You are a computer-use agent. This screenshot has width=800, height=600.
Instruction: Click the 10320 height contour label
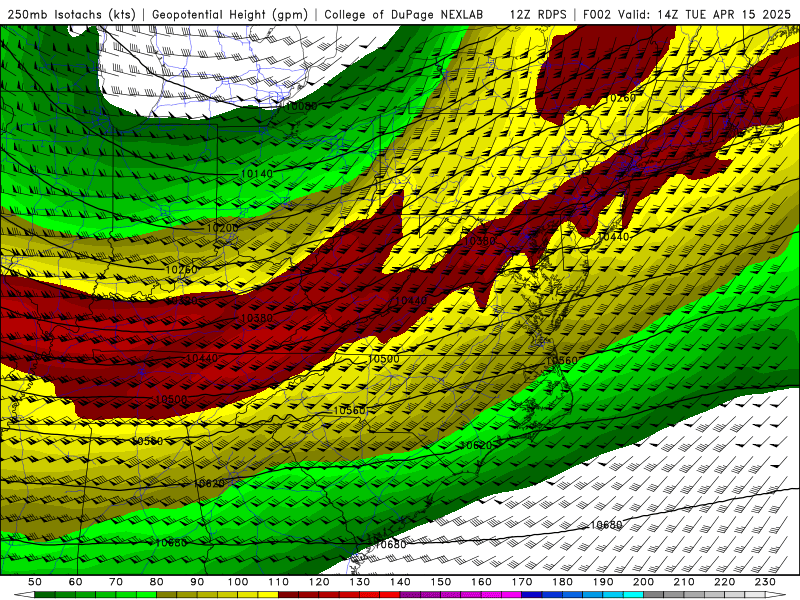[182, 301]
